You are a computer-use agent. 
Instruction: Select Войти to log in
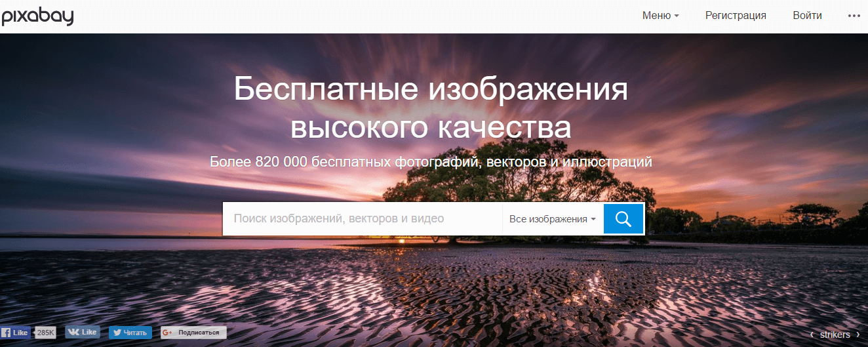(807, 16)
